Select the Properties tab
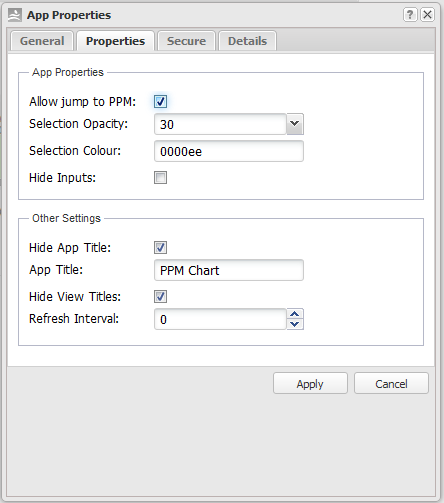 click(x=115, y=41)
